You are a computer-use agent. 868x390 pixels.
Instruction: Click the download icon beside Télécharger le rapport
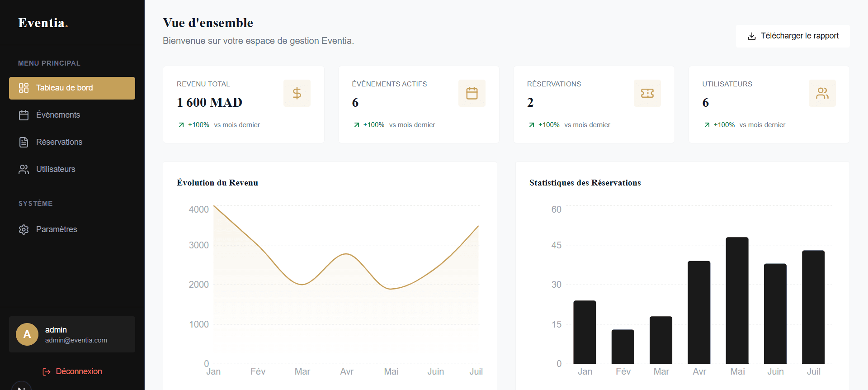[752, 36]
